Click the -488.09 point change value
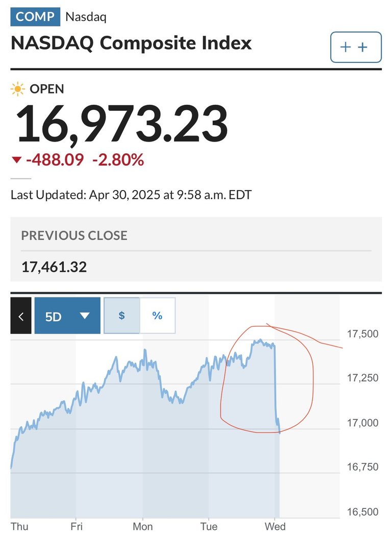 tap(55, 159)
